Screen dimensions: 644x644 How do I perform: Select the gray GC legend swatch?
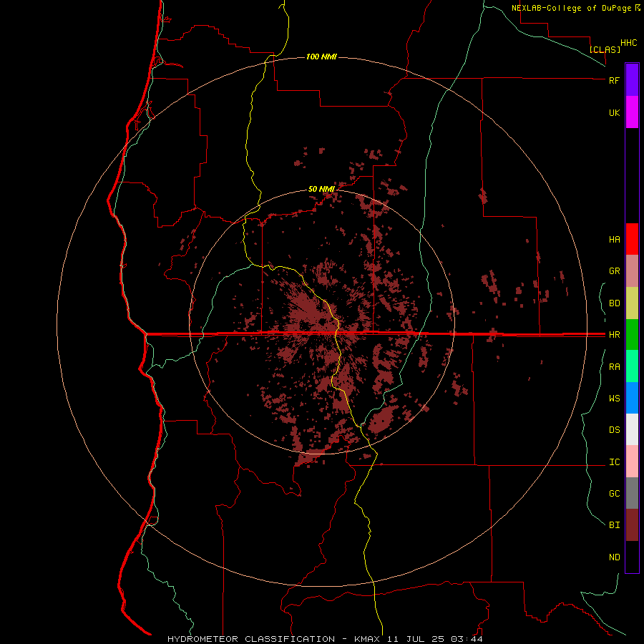632,493
